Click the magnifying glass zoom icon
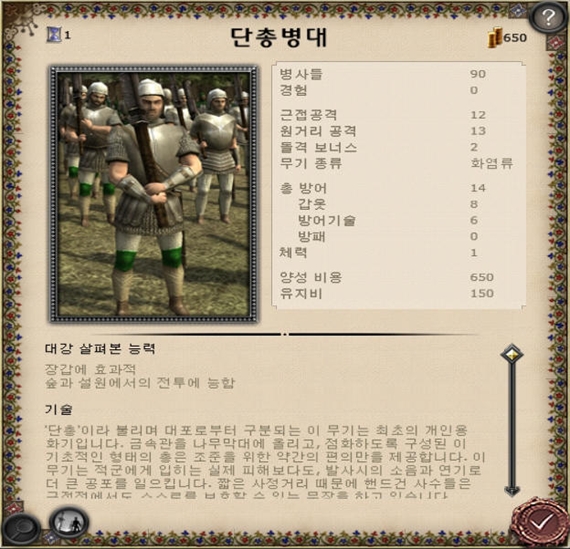The height and width of the screenshot is (549, 570). (x=20, y=528)
